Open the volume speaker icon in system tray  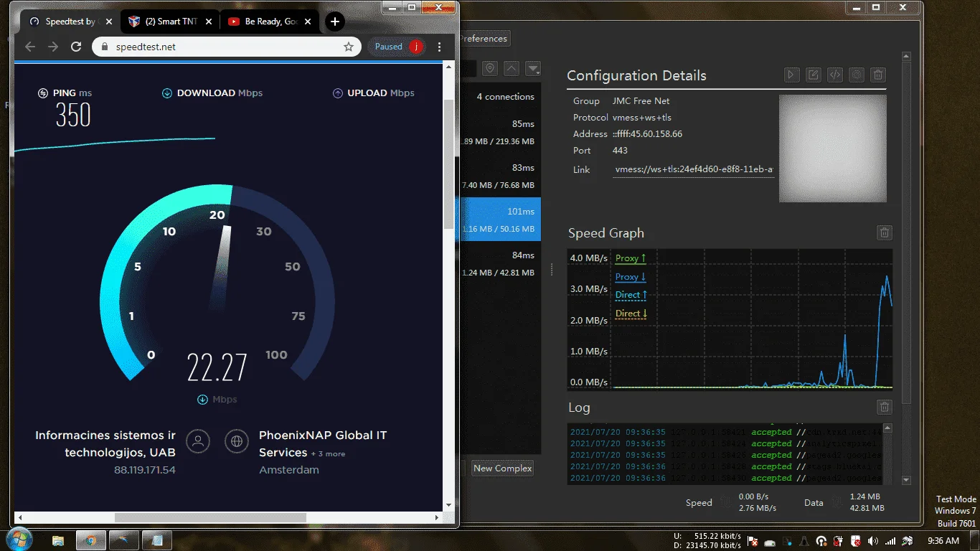pos(872,541)
